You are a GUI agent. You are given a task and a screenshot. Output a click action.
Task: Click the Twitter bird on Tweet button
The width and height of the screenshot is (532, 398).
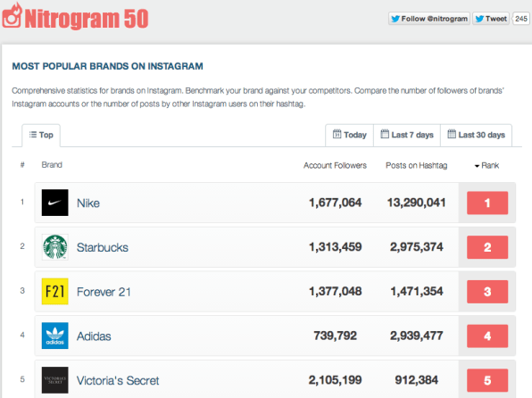click(x=479, y=19)
